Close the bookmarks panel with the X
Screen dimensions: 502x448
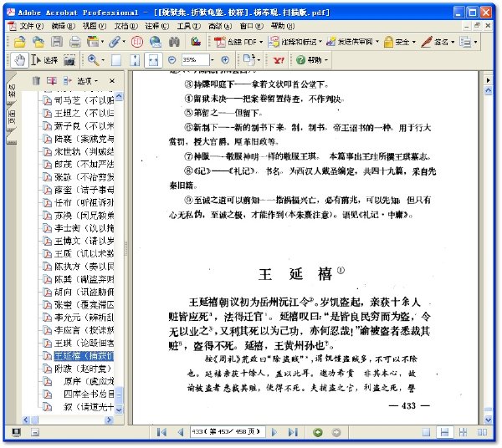(x=112, y=81)
